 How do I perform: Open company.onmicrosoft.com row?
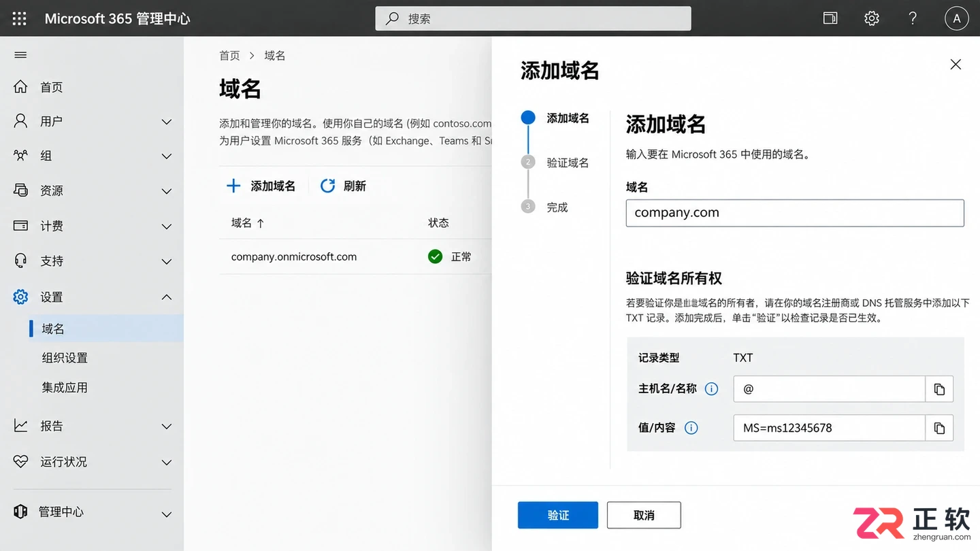pos(355,256)
